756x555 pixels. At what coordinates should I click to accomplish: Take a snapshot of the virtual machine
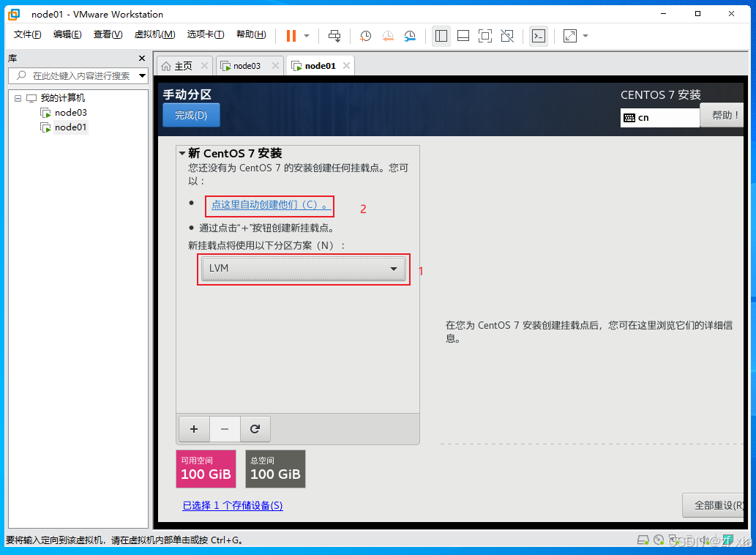[x=365, y=36]
